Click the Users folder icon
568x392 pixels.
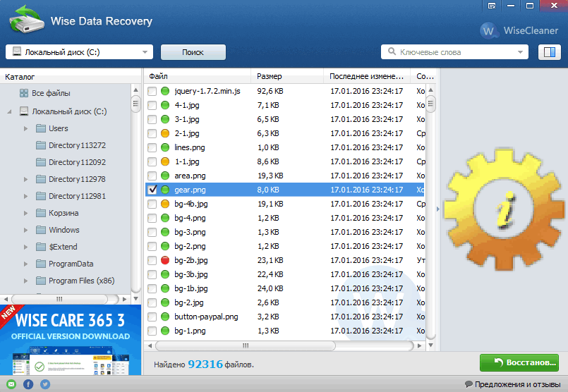point(41,128)
